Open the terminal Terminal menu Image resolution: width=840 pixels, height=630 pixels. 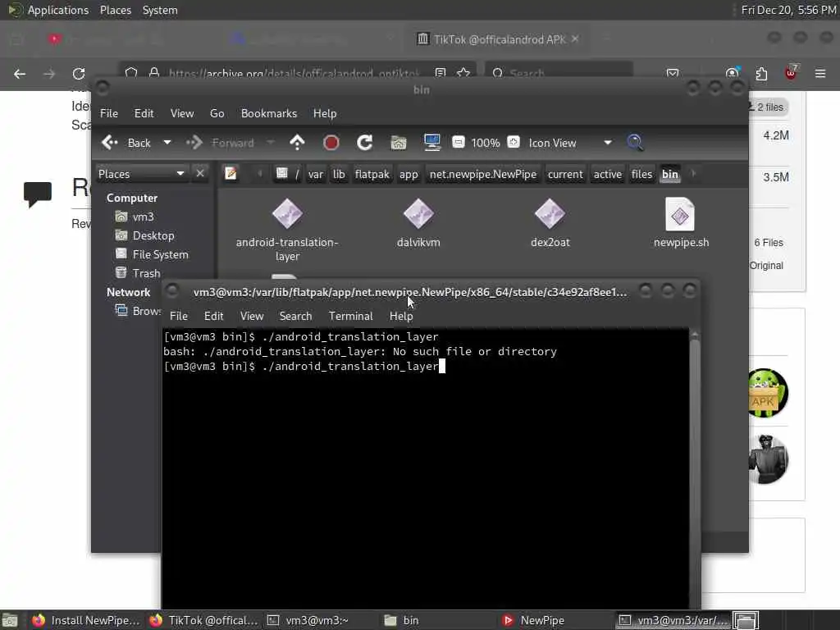pos(351,316)
